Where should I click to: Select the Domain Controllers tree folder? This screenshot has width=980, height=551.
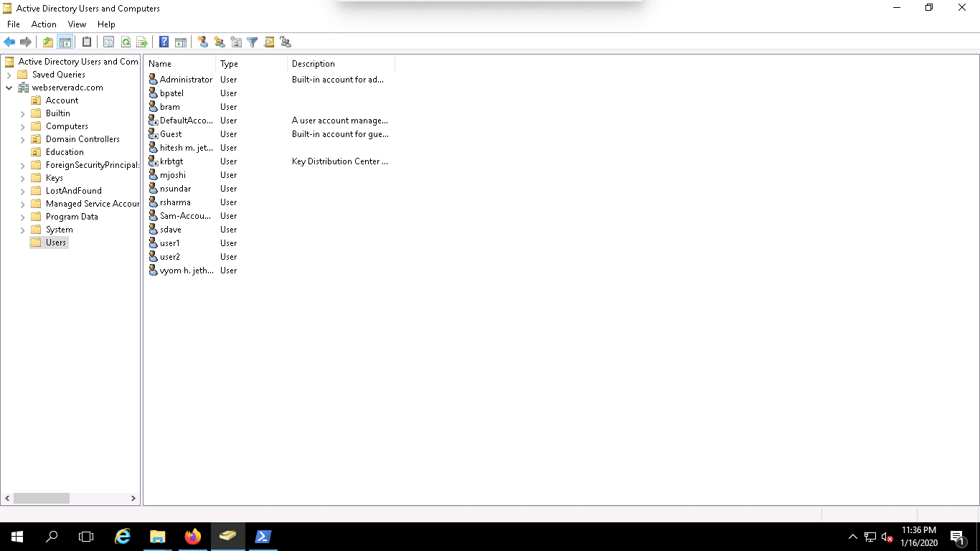pos(83,139)
